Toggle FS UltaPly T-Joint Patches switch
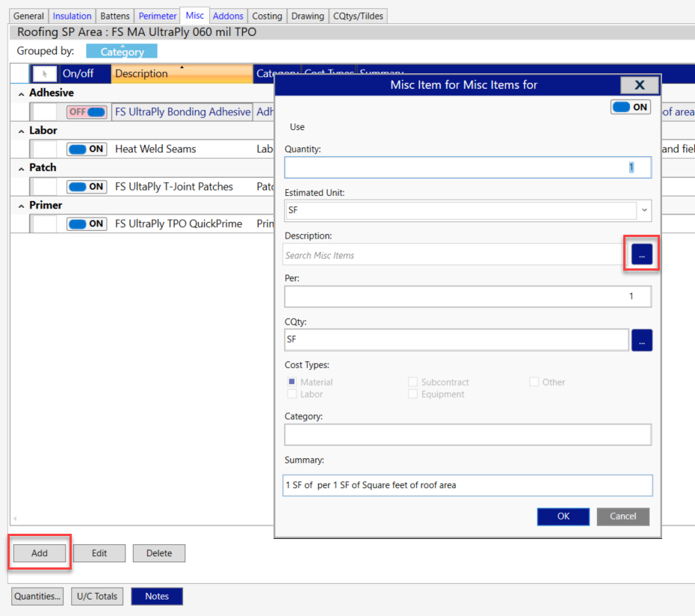This screenshot has width=695, height=616. 87,187
